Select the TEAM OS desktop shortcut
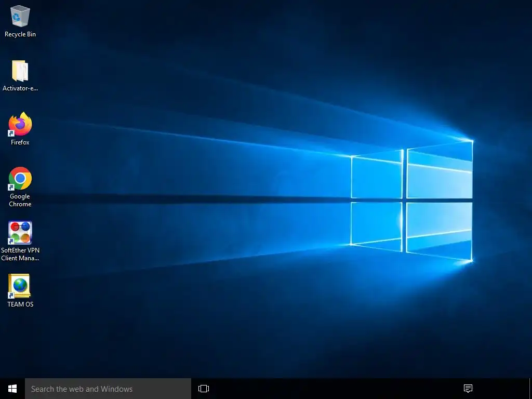 pos(20,291)
